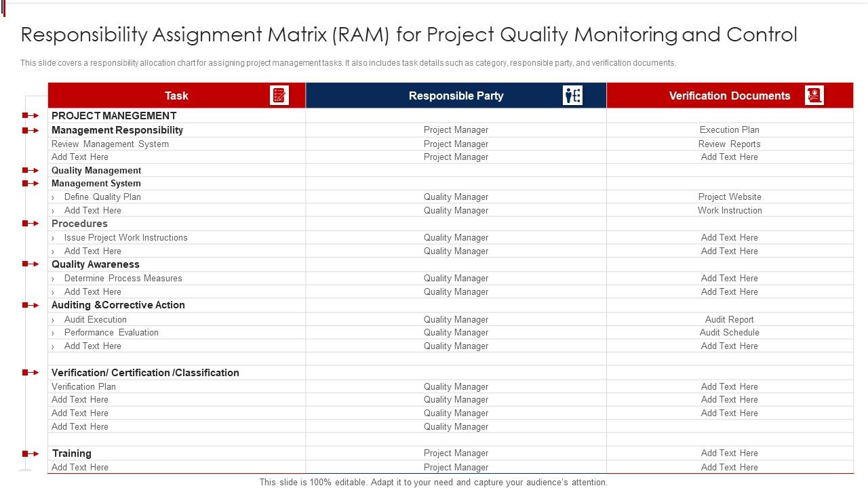
Task: Click the Management System heading
Action: [x=96, y=183]
